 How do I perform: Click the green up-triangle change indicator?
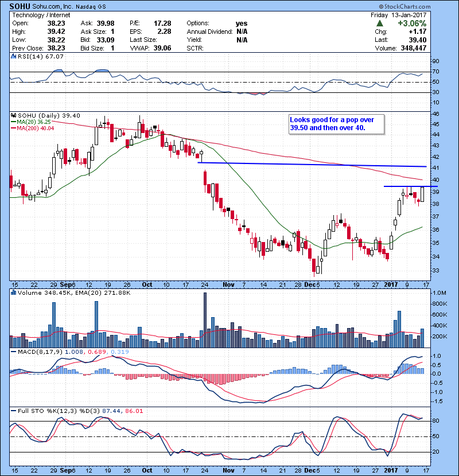tap(379, 24)
